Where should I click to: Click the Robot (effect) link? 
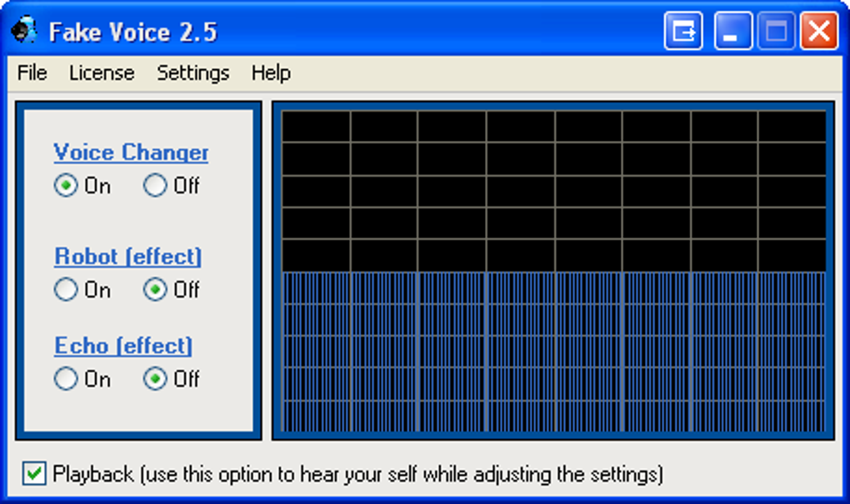128,257
